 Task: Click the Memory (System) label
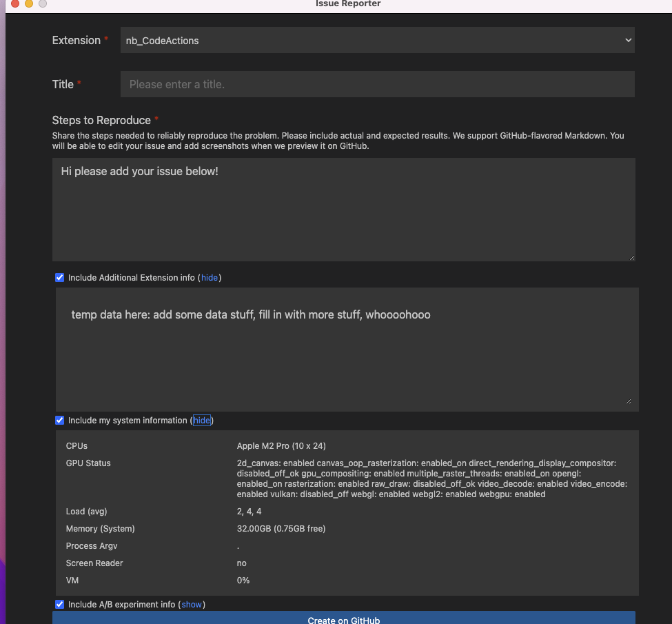101,529
